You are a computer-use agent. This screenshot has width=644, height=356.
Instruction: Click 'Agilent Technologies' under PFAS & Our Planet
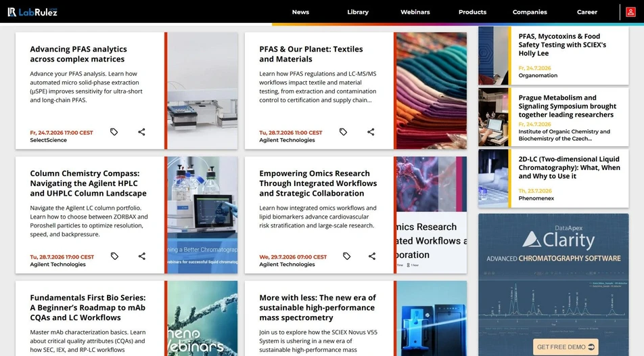coord(287,140)
